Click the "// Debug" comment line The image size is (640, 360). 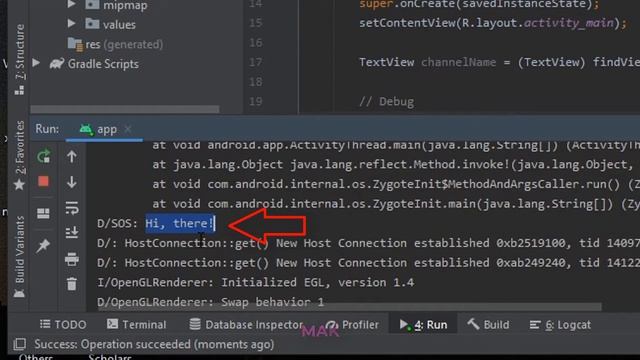386,101
